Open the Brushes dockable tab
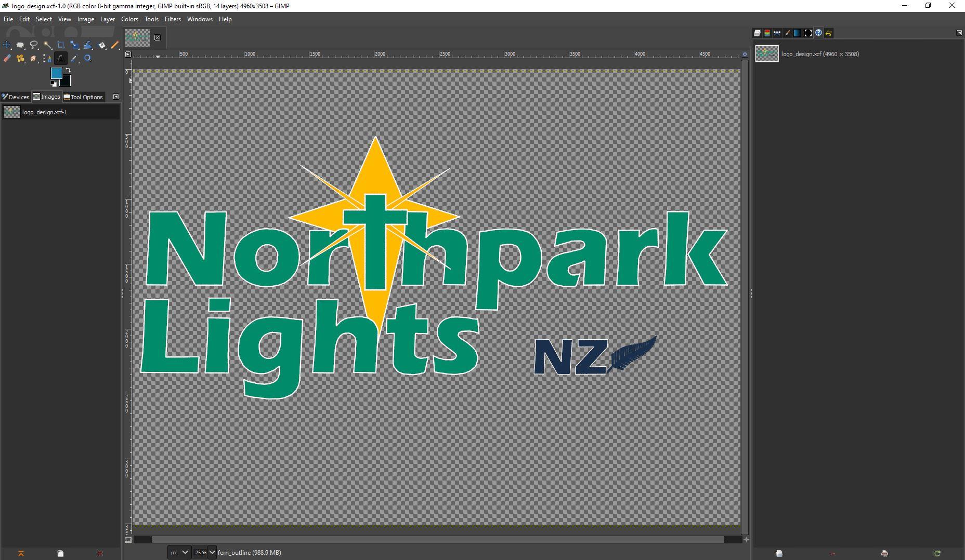The width and height of the screenshot is (965, 560). tap(787, 33)
